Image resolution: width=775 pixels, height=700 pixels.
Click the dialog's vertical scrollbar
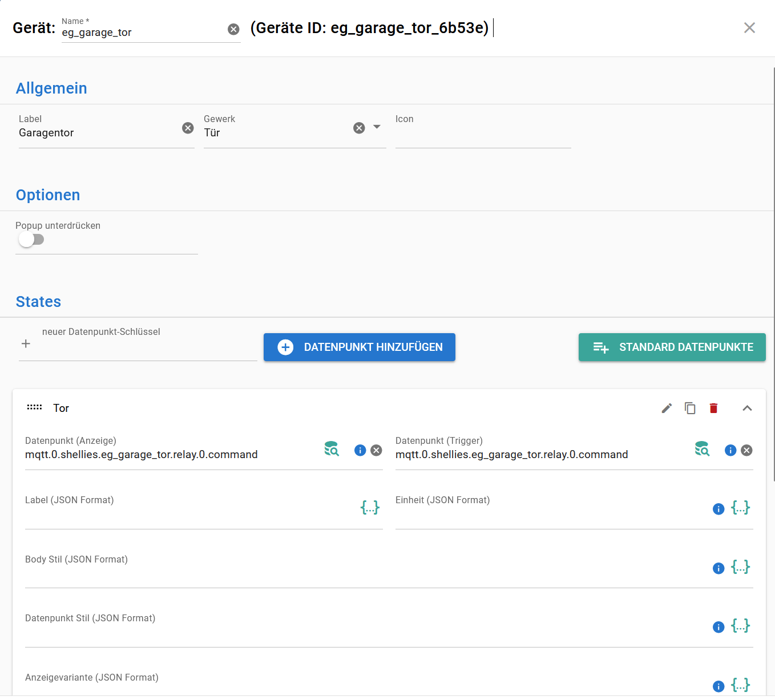[x=773, y=274]
